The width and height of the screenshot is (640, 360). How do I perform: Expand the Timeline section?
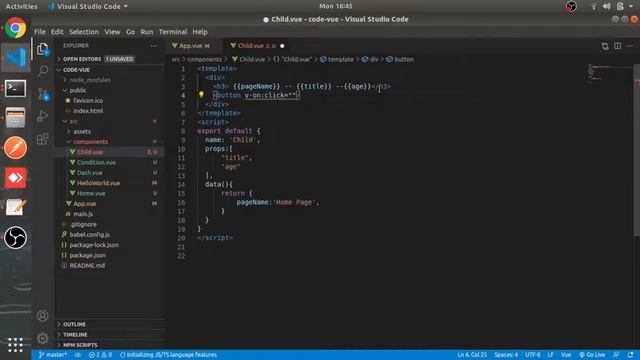(75, 334)
